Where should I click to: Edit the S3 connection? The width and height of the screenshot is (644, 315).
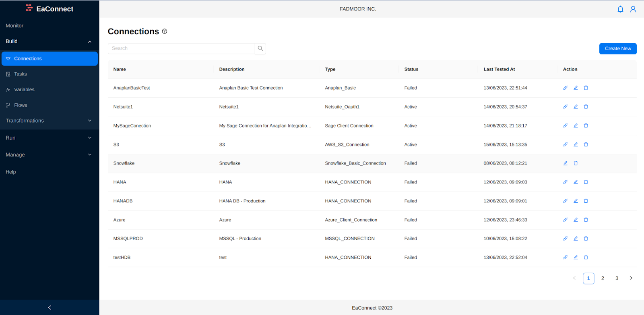576,144
